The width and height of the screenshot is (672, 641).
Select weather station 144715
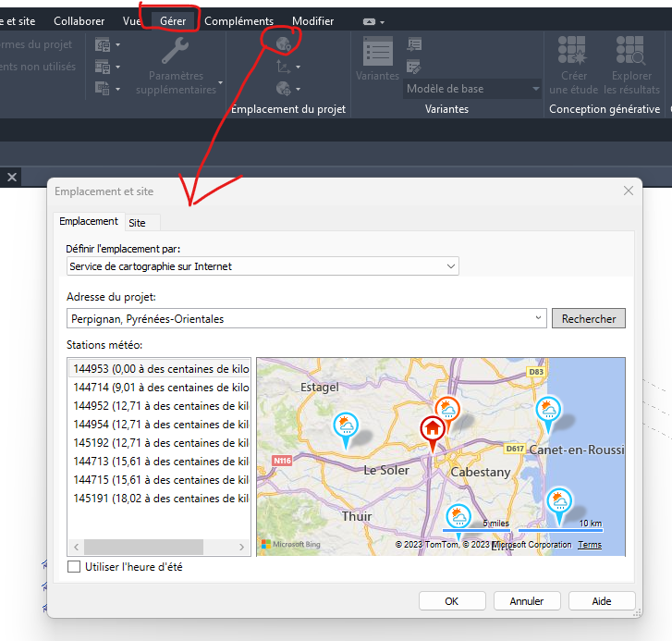[159, 480]
